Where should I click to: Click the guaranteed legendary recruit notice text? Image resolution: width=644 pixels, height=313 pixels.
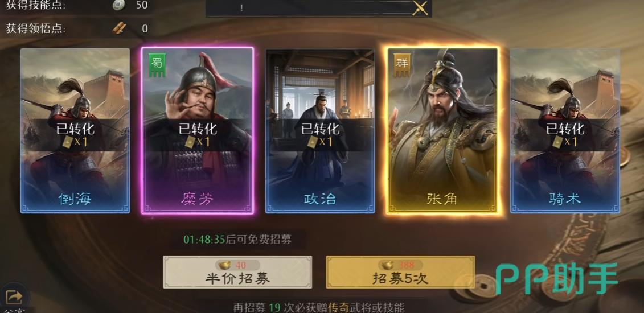[319, 308]
